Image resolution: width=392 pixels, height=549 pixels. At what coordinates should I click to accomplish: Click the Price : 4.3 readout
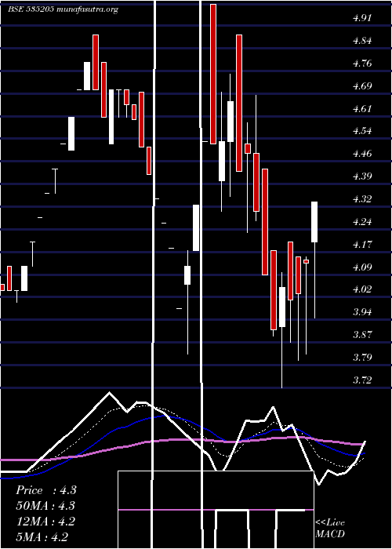click(x=45, y=490)
